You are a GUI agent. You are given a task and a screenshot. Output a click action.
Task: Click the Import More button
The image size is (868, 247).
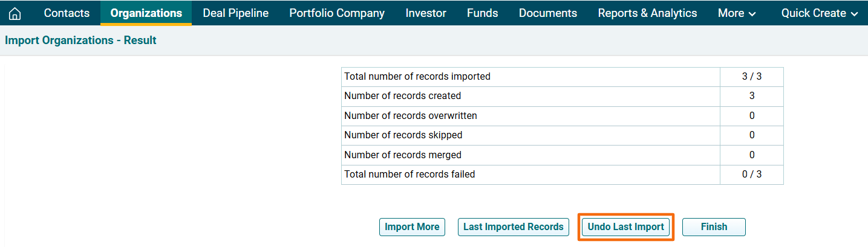(412, 227)
